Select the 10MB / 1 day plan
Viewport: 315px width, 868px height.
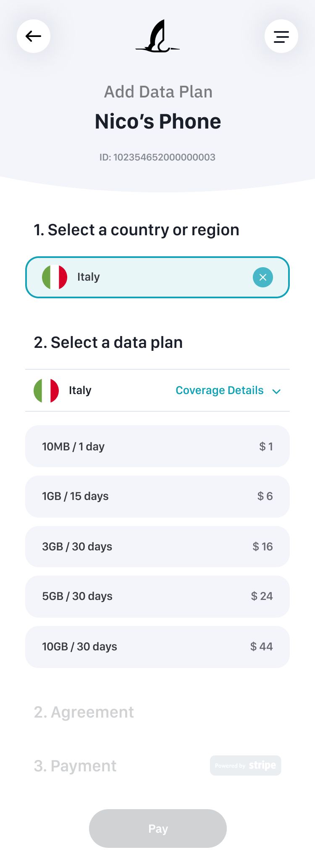pos(157,446)
